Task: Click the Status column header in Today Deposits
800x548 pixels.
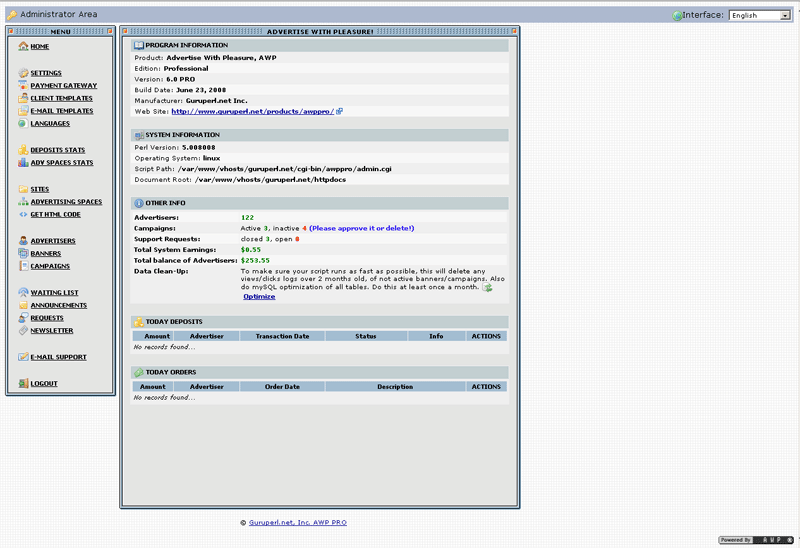Action: pos(366,336)
